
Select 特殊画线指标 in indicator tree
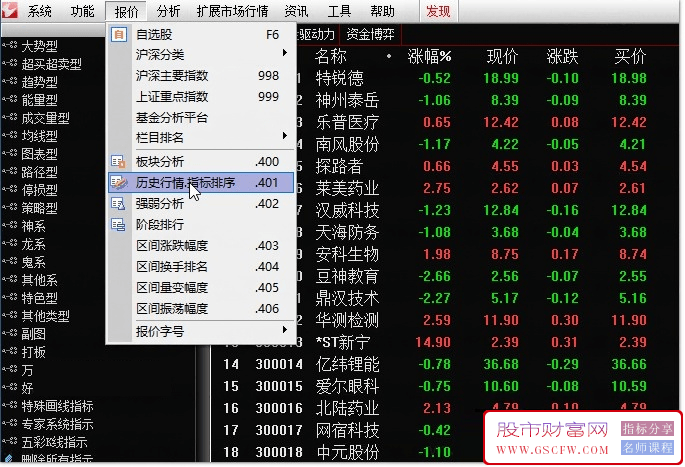point(57,406)
